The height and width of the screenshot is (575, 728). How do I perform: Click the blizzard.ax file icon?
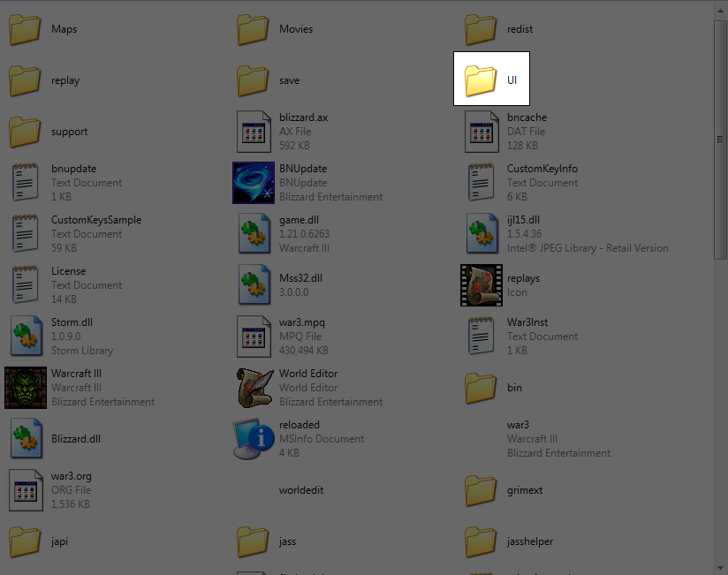click(x=254, y=132)
